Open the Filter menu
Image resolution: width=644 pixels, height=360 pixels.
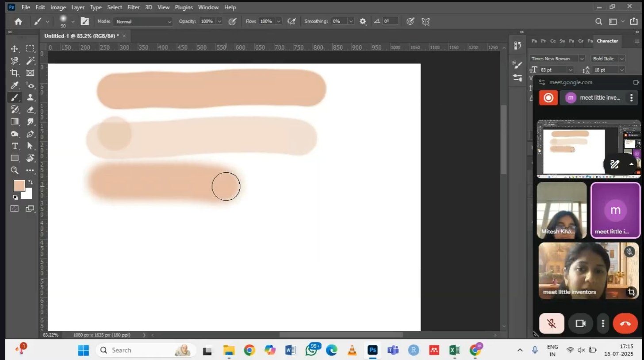(133, 8)
